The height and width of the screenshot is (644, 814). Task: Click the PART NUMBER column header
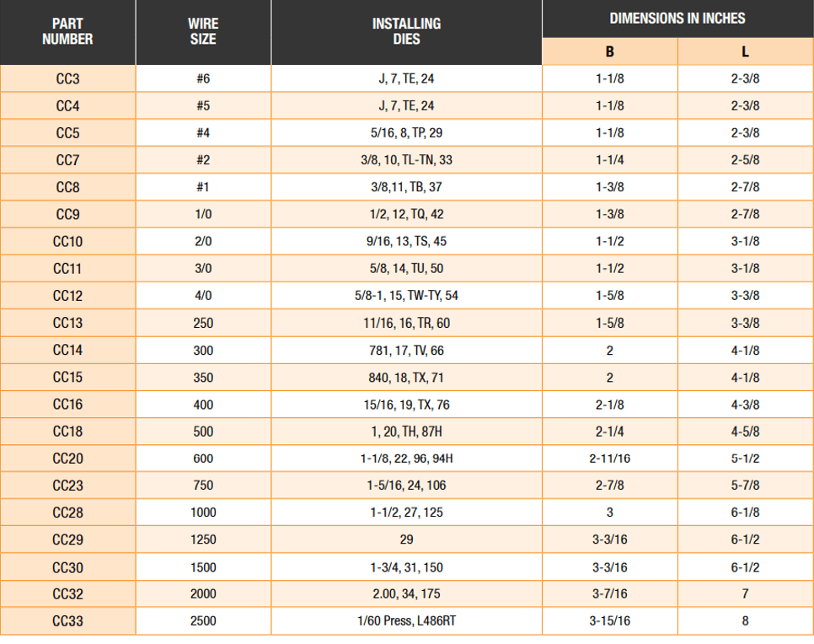click(67, 32)
